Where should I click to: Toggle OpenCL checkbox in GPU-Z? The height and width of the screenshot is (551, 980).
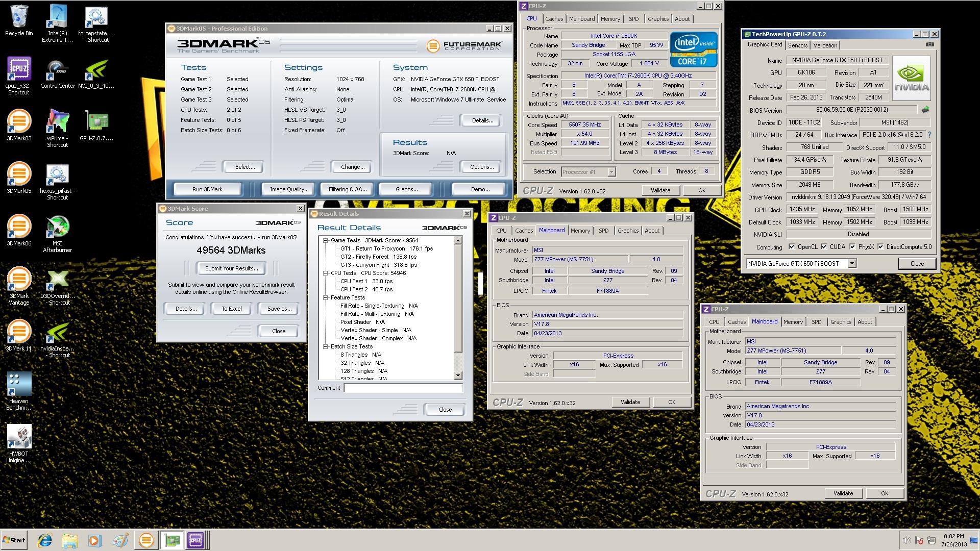792,247
